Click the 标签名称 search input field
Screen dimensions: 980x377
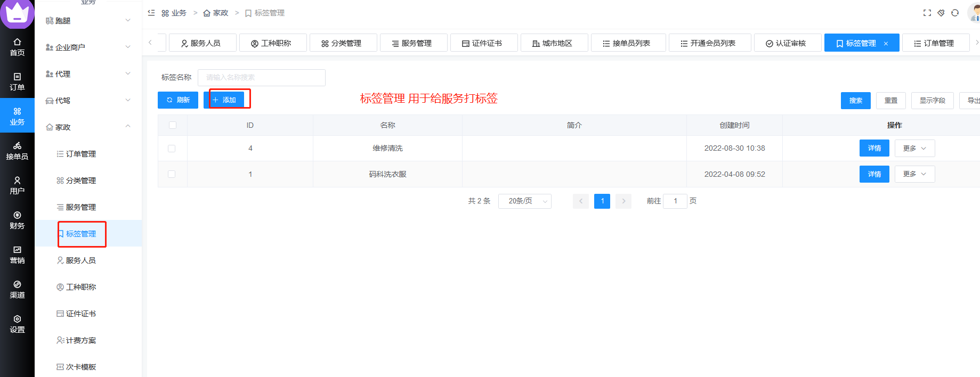click(x=261, y=78)
